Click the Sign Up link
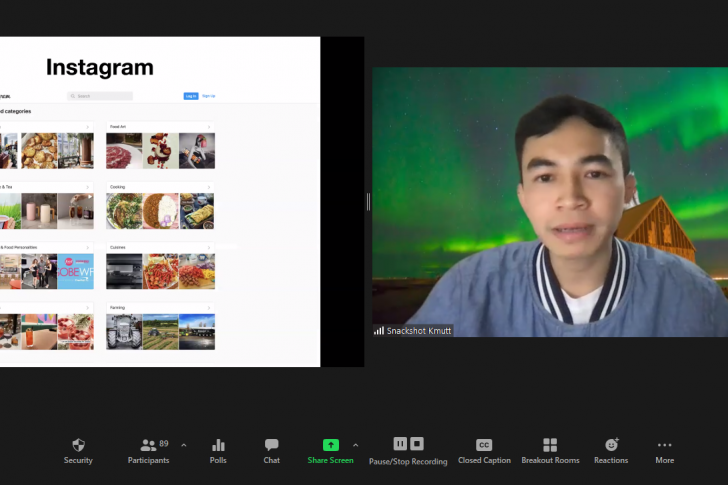The height and width of the screenshot is (485, 728). pos(208,96)
